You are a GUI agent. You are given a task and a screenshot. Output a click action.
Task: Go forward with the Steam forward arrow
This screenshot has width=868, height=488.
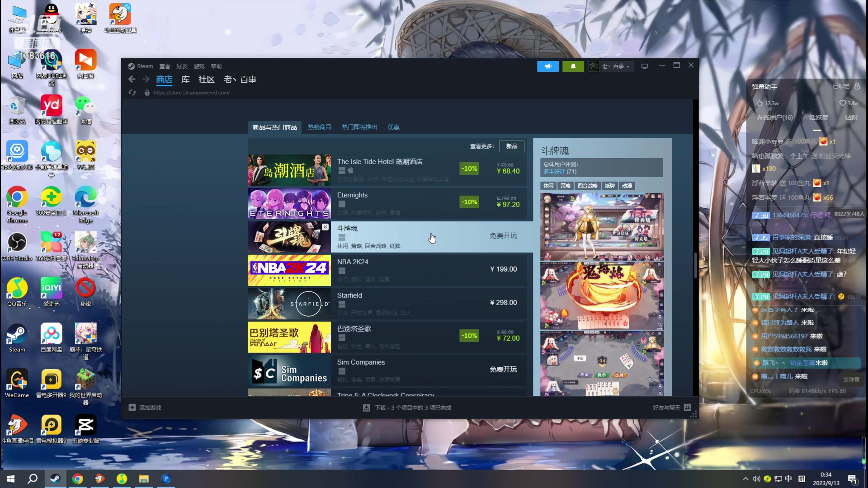pyautogui.click(x=146, y=80)
